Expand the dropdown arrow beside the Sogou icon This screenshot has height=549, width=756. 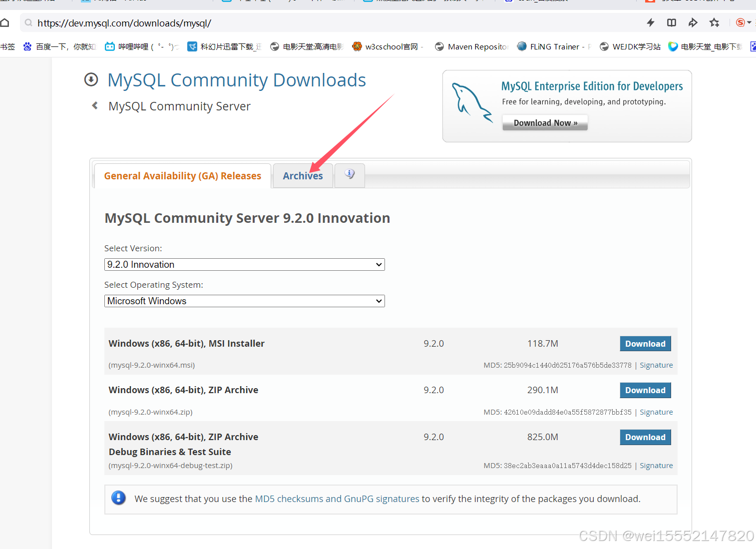[x=750, y=22]
